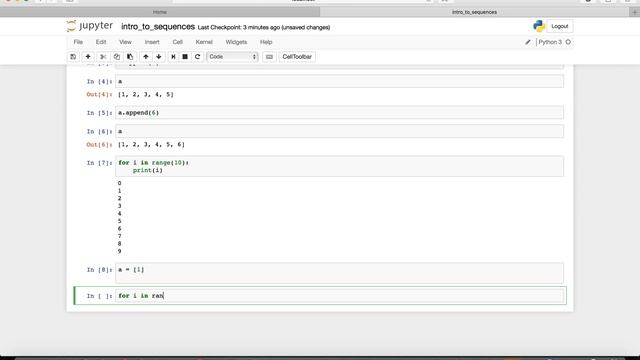Click the Python 3 kernel name
The width and height of the screenshot is (640, 360).
[x=550, y=42]
